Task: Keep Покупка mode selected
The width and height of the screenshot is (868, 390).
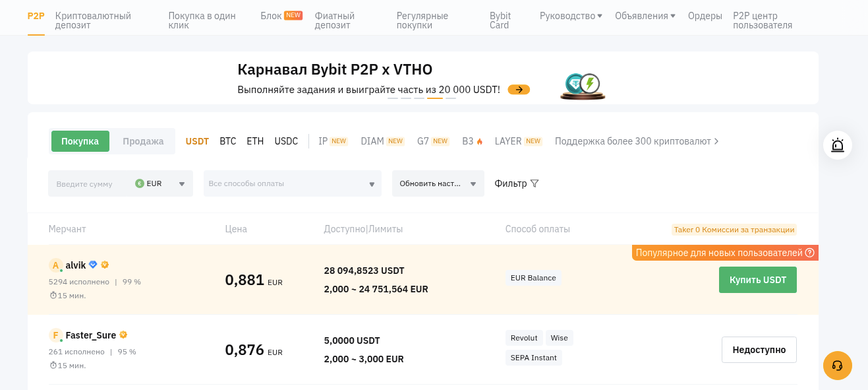Action: [80, 141]
